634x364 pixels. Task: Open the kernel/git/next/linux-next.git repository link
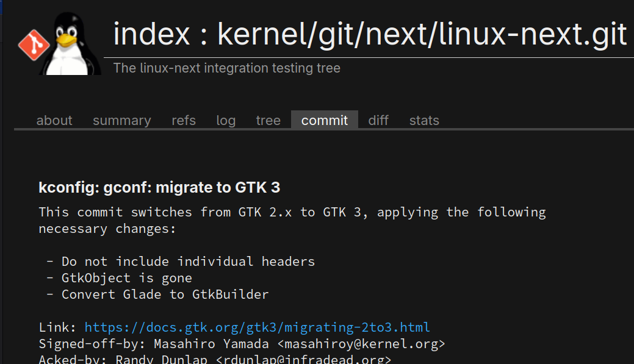(422, 34)
